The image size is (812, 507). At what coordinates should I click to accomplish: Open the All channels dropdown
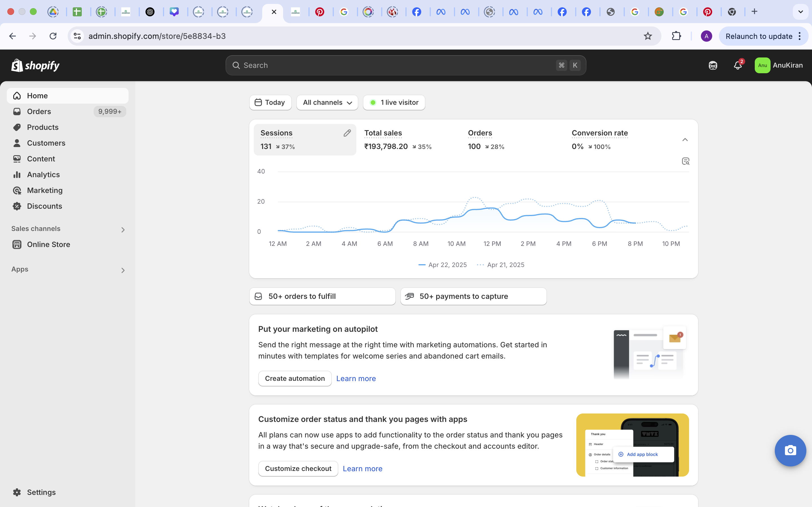pyautogui.click(x=327, y=102)
